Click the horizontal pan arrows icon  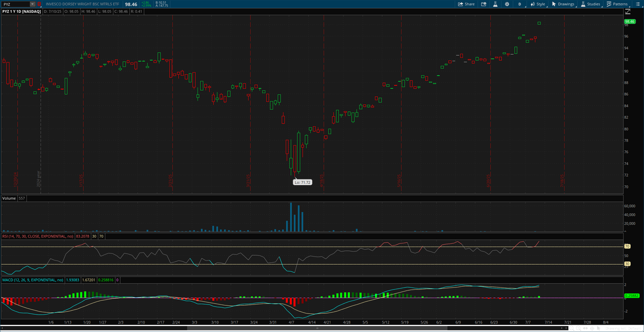tap(586, 328)
